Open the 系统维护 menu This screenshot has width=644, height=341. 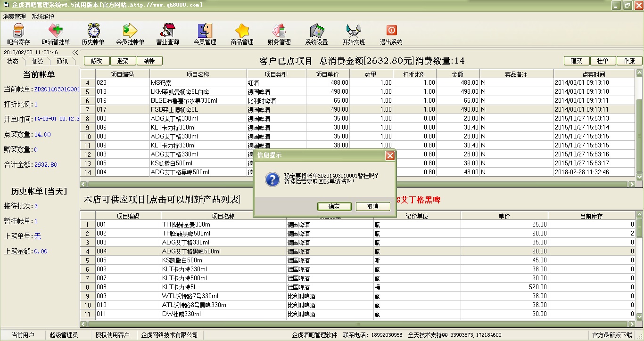click(43, 16)
